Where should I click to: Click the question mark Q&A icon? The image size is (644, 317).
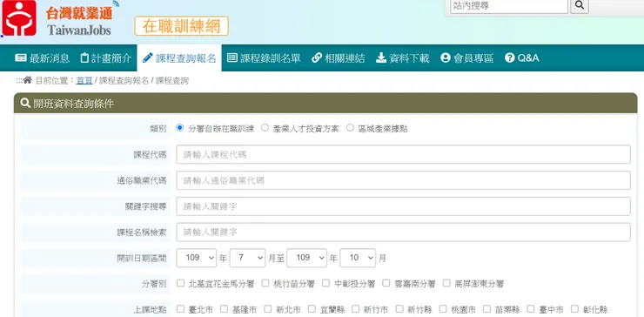click(x=510, y=58)
